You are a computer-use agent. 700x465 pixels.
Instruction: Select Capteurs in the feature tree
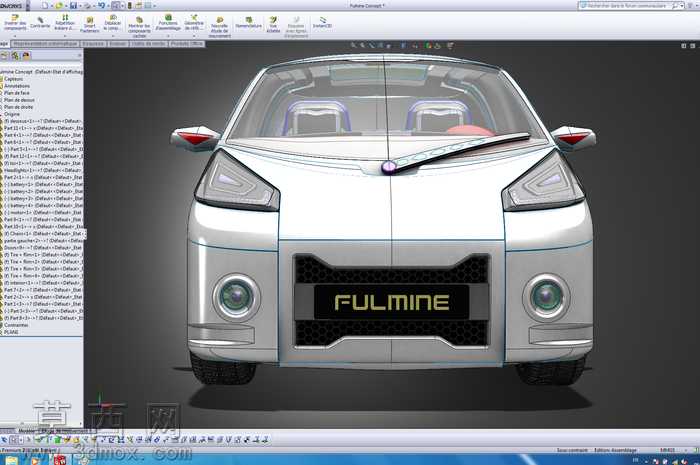pos(13,79)
